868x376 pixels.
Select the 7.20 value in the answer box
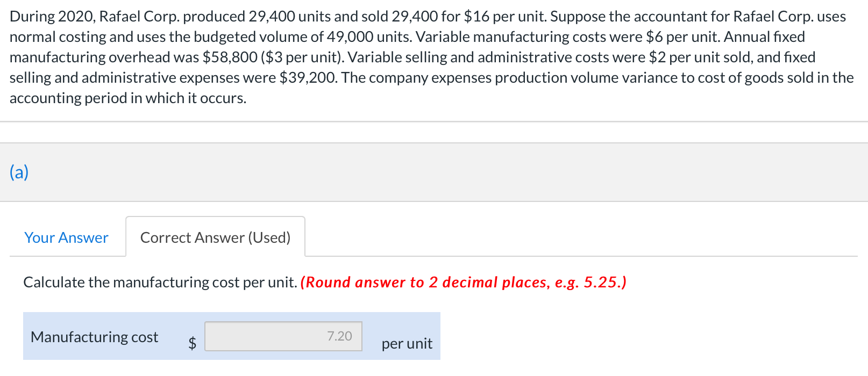click(339, 337)
